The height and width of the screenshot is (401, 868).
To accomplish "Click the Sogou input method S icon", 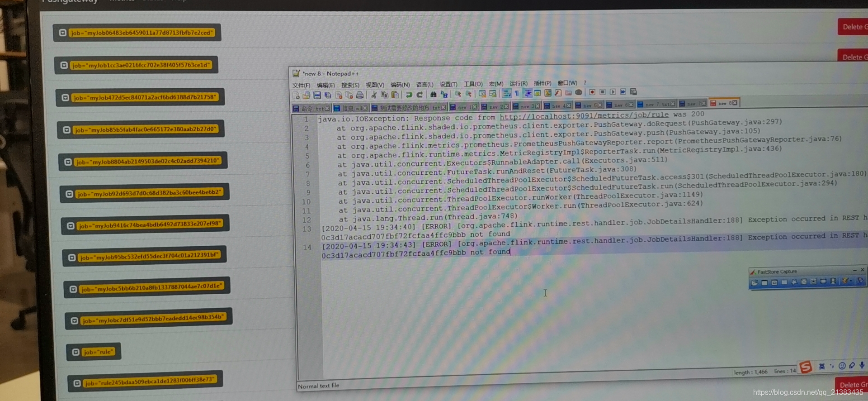I will 806,367.
